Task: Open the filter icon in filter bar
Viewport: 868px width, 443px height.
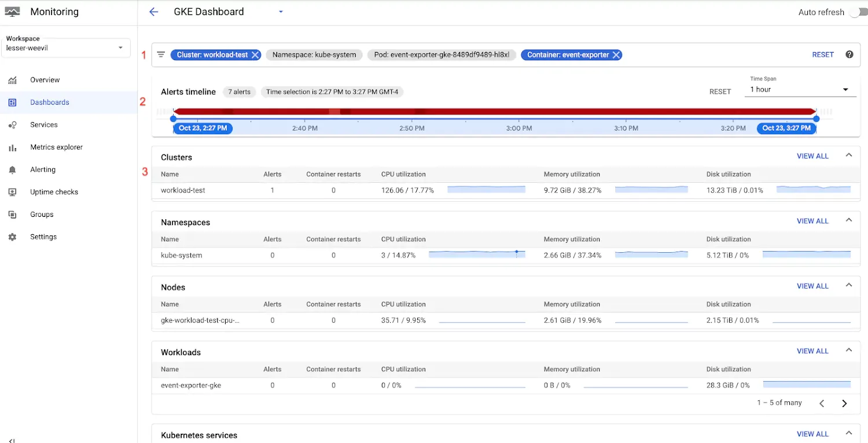Action: (x=161, y=55)
